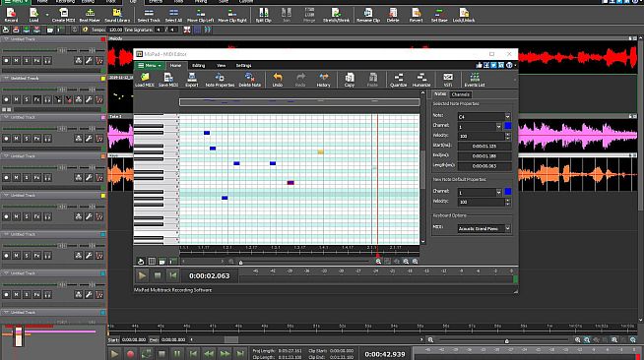This screenshot has width=644, height=360.
Task: Click Select All in the main toolbar
Action: pos(173,15)
